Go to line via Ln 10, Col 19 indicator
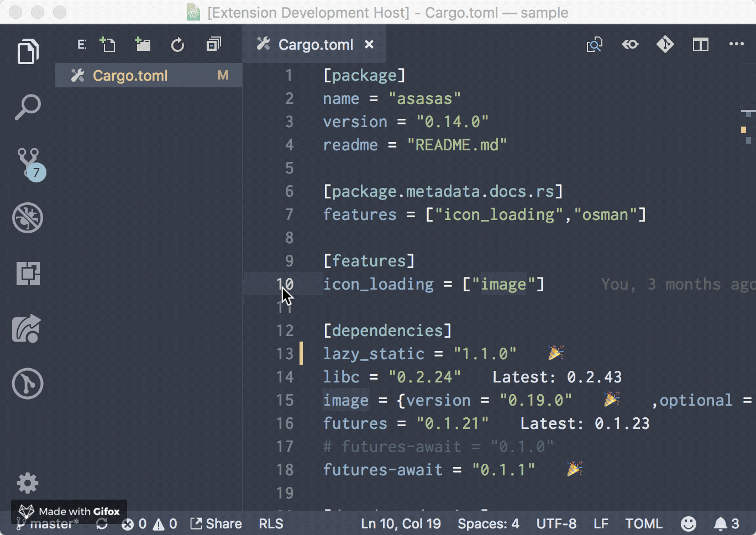This screenshot has width=756, height=535. point(400,523)
